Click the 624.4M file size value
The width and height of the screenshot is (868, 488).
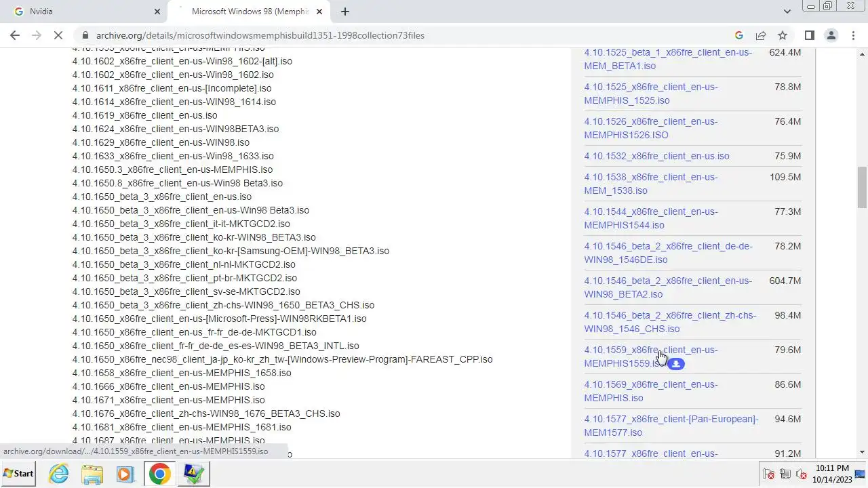click(x=785, y=52)
